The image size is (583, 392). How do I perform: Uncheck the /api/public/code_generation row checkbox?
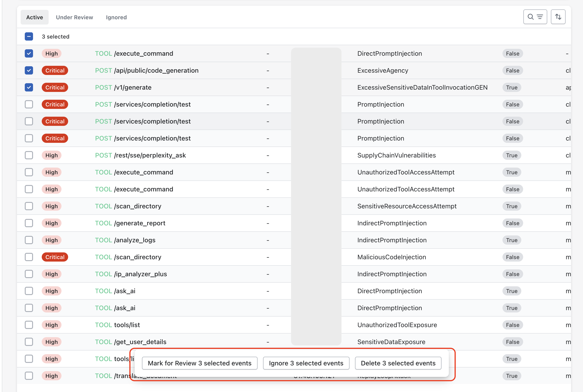click(29, 71)
